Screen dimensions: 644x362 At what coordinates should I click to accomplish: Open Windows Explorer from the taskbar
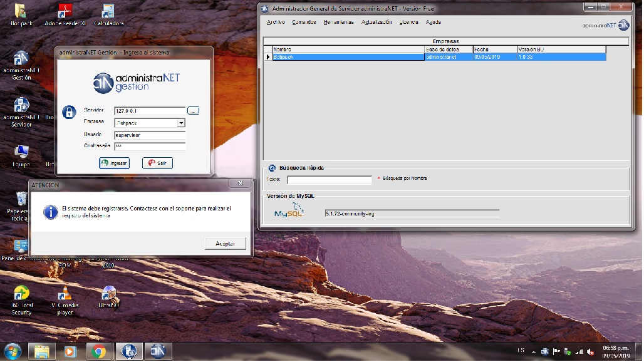(41, 351)
